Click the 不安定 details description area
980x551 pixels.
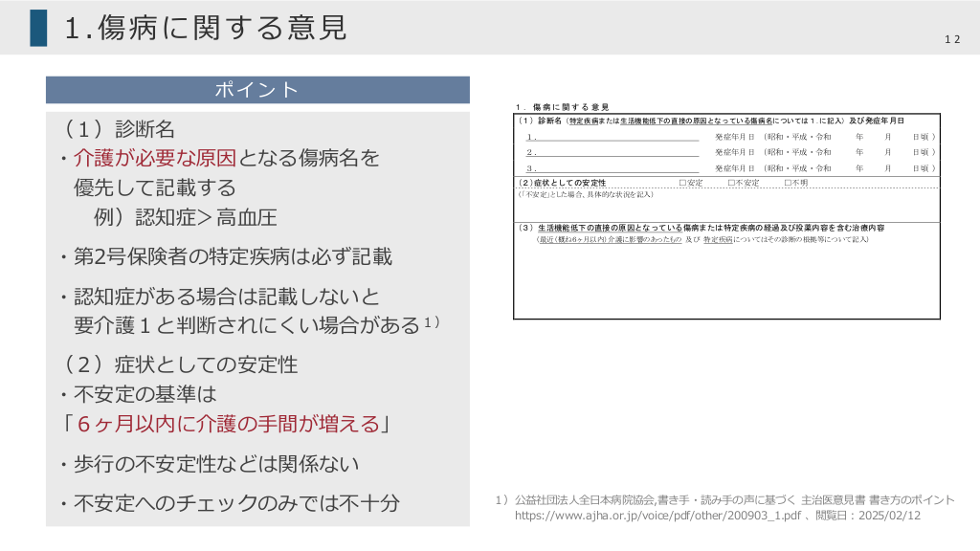tap(726, 207)
